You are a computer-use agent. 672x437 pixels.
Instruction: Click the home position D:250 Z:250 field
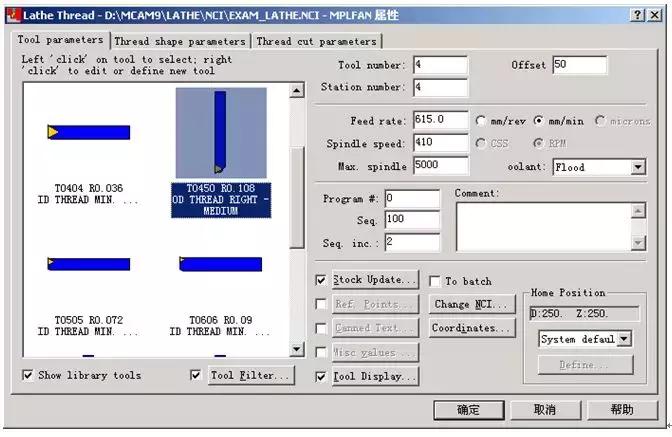[585, 314]
